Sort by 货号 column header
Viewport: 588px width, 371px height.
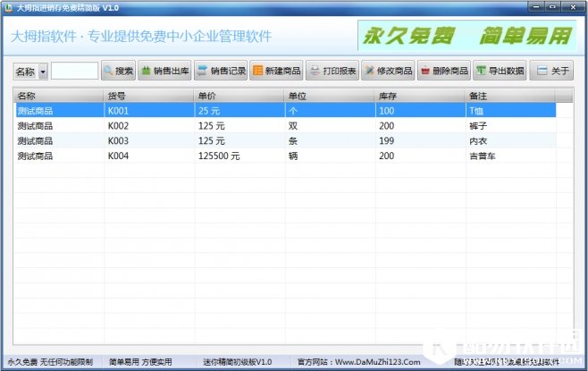pos(149,96)
